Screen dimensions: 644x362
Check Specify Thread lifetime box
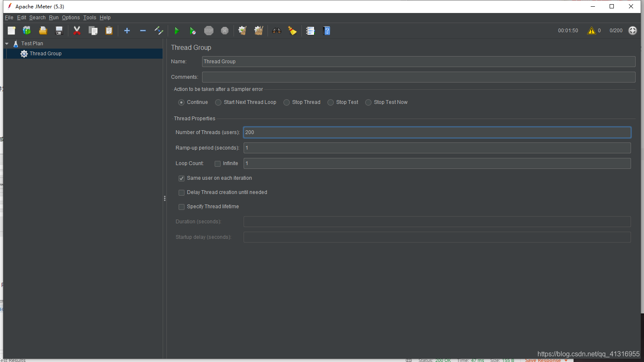(x=182, y=207)
